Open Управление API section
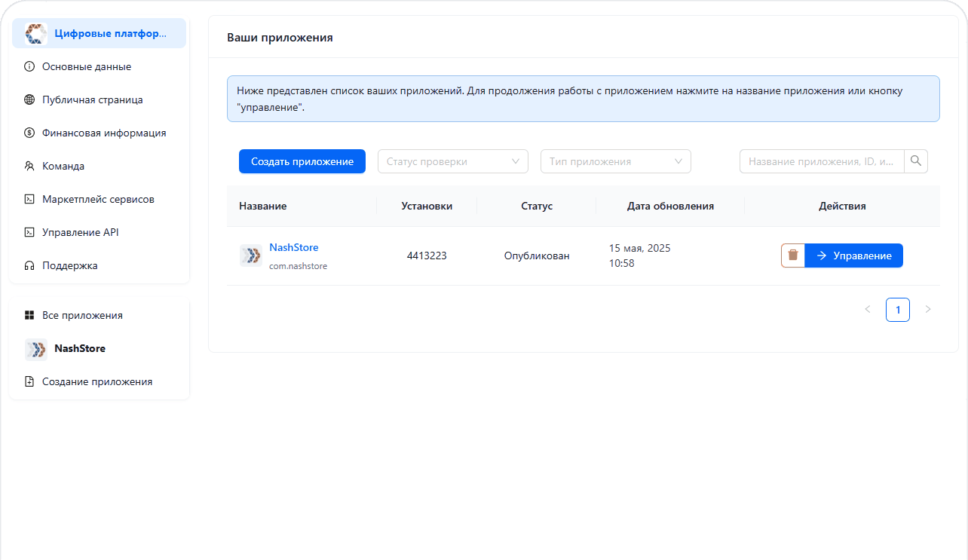The width and height of the screenshot is (968, 560). tap(99, 232)
